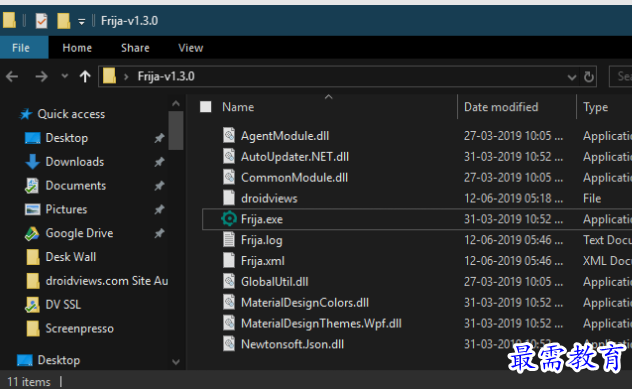Click the droidviews file name

pyautogui.click(x=269, y=198)
